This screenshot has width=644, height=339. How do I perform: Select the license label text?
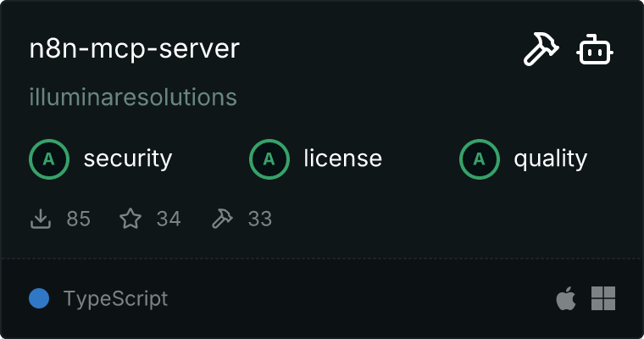click(x=342, y=158)
